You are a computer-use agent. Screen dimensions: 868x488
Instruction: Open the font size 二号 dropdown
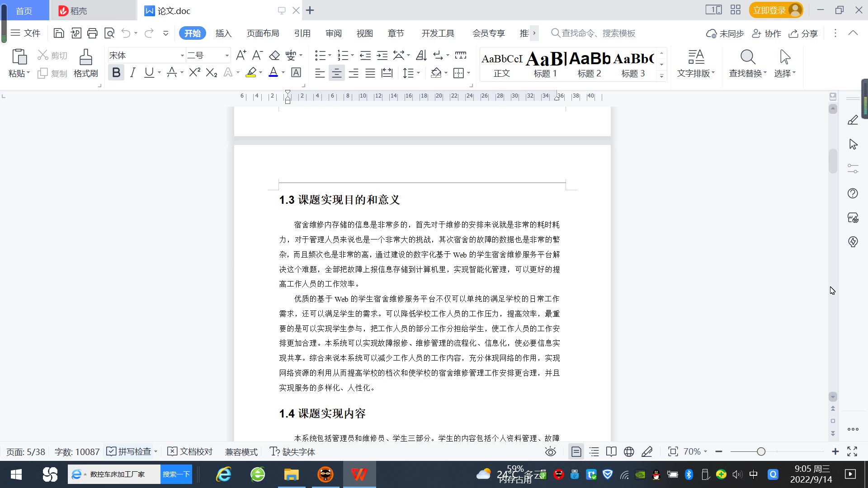click(227, 56)
